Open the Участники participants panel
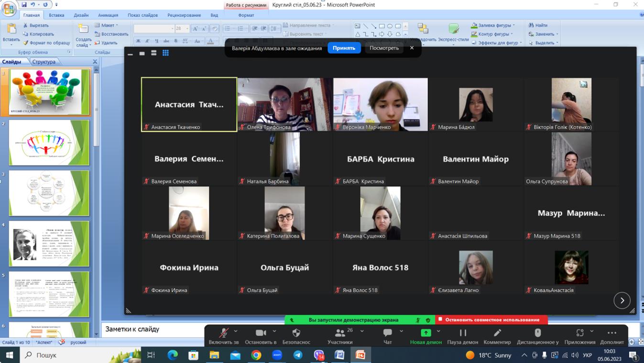This screenshot has width=644, height=363. tap(340, 333)
